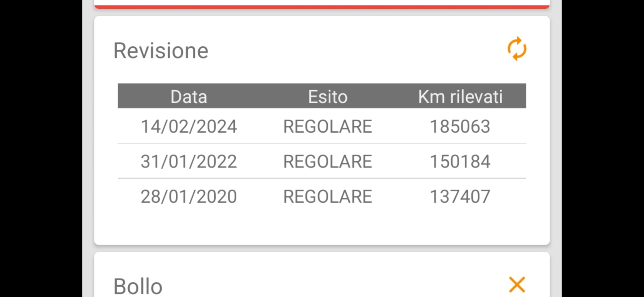644x297 pixels.
Task: Select the date 28/01/2020
Action: pos(189,196)
